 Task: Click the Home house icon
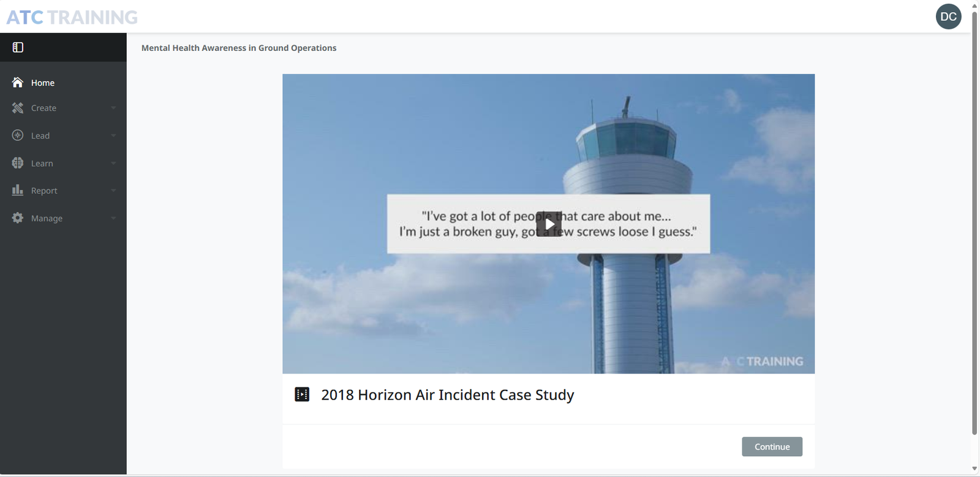(x=18, y=83)
